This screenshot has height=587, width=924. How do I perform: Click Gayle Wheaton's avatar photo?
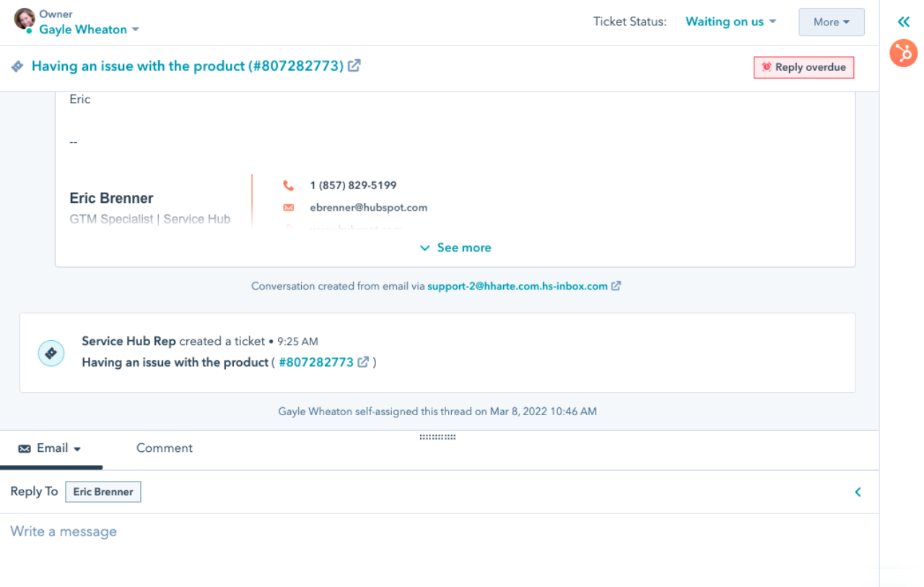point(24,19)
